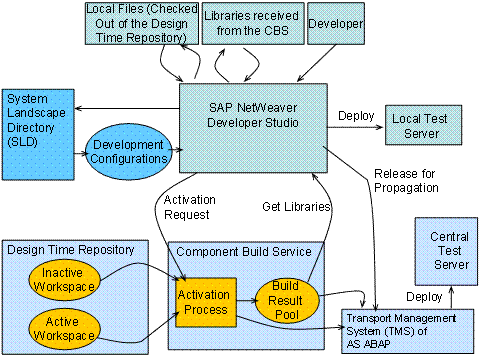Click the Transport Management System (TMS) box
This screenshot has height=360, width=480.
coord(408,331)
